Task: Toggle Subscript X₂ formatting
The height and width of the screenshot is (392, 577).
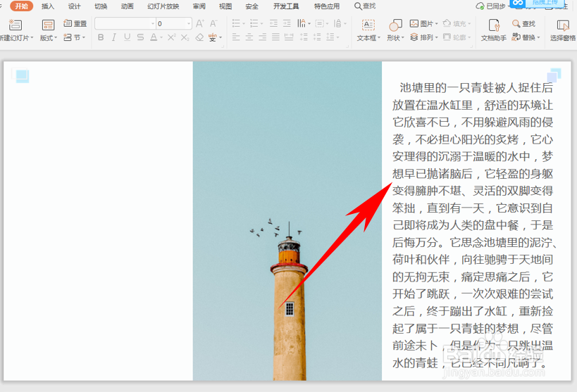Action: click(185, 37)
